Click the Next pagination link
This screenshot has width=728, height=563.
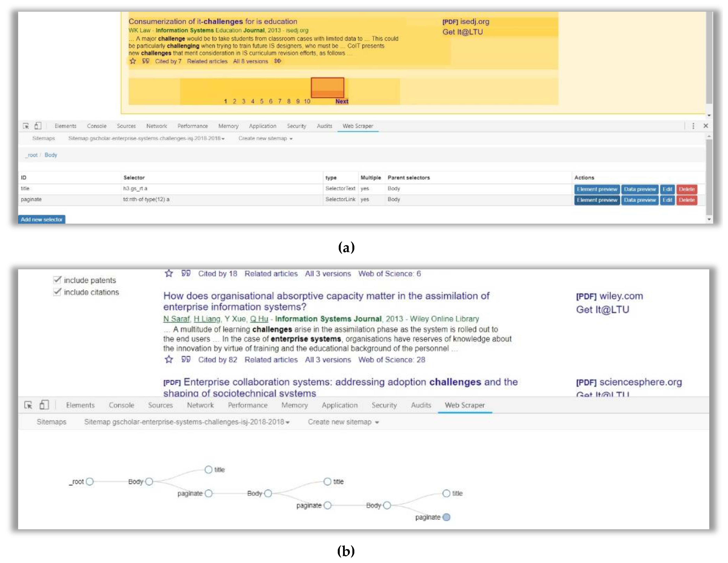coord(342,101)
